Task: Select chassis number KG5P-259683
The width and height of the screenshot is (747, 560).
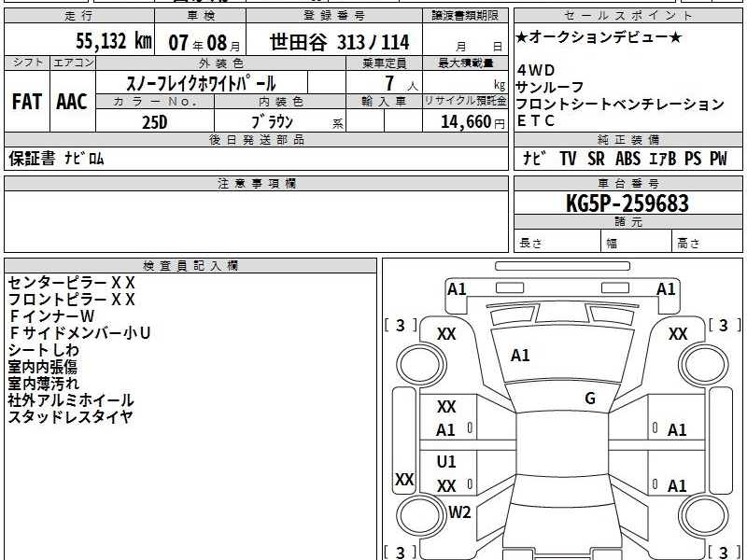Action: pos(627,203)
